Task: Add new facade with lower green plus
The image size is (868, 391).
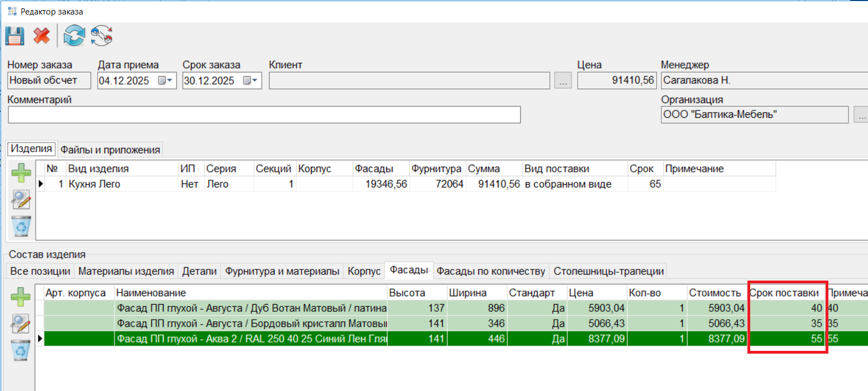Action: [22, 297]
